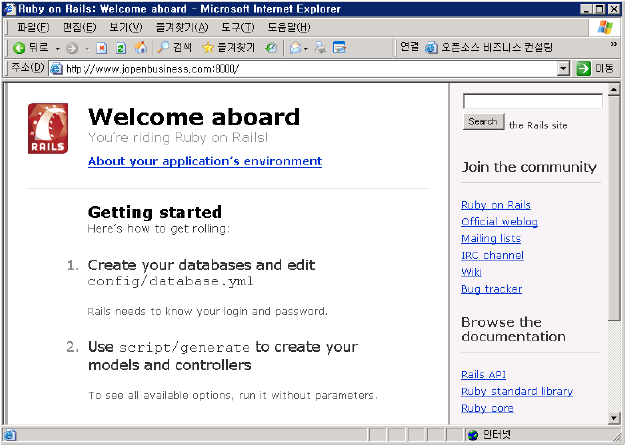Open the 보기(V) menu

126,27
